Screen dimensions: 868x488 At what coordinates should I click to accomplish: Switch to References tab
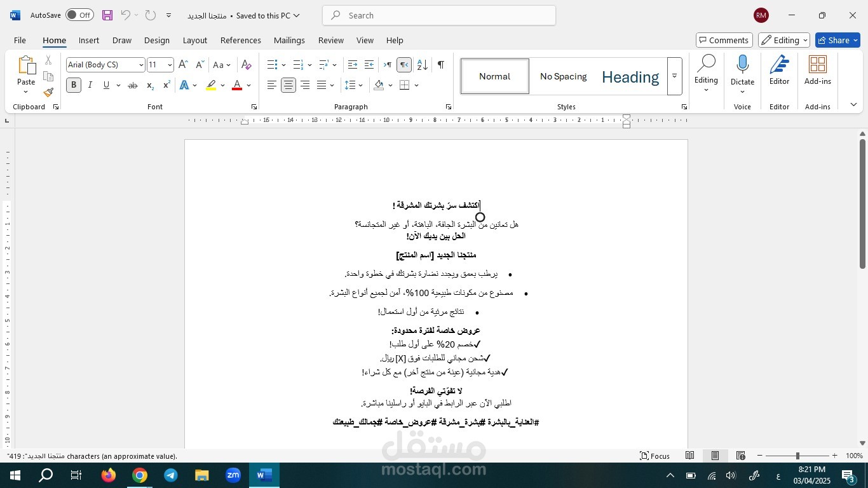241,40
